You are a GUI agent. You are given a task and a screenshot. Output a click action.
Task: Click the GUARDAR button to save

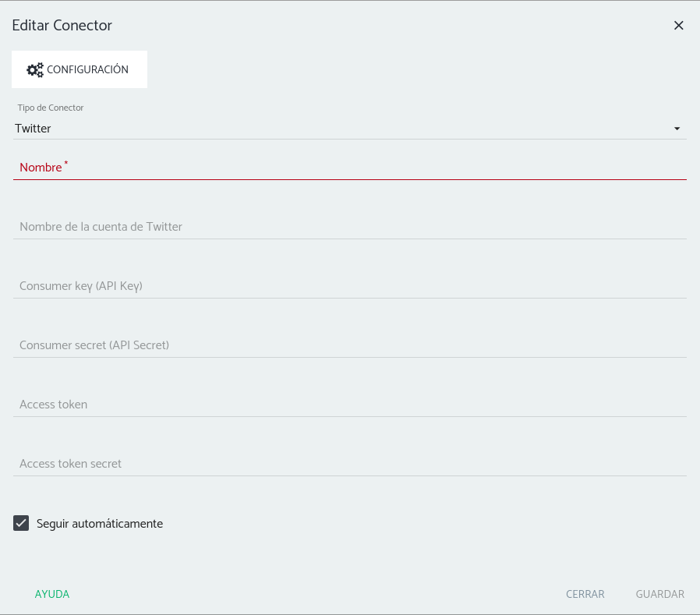pos(659,593)
